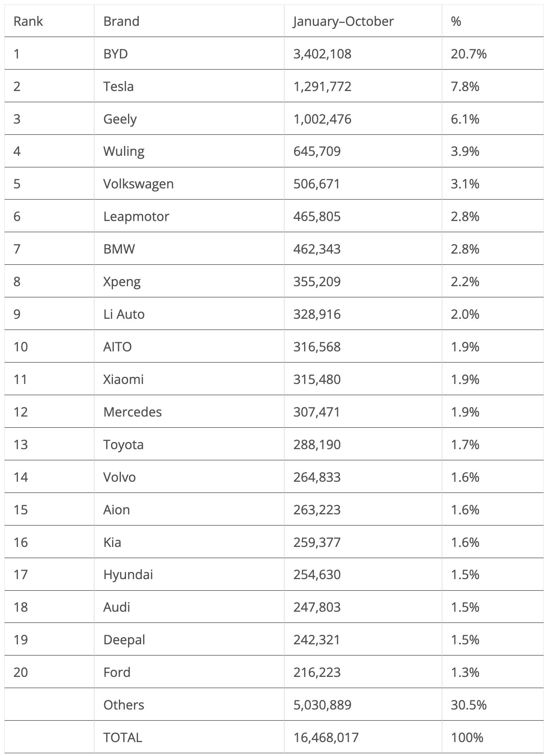The image size is (549, 756).
Task: Click the % column header
Action: tap(456, 21)
